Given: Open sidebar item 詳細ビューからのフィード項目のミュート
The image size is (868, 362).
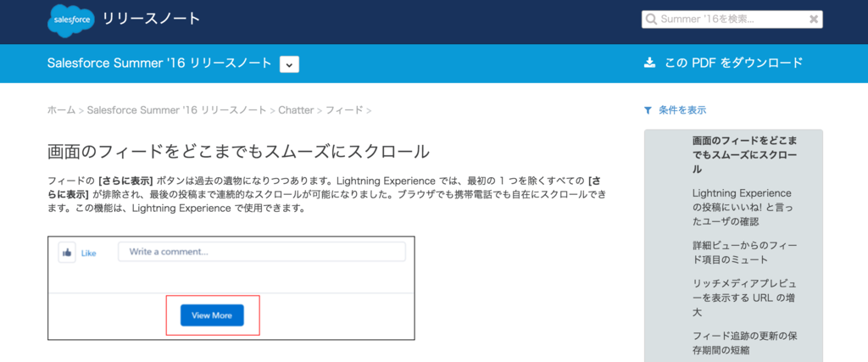Looking at the screenshot, I should pyautogui.click(x=744, y=253).
